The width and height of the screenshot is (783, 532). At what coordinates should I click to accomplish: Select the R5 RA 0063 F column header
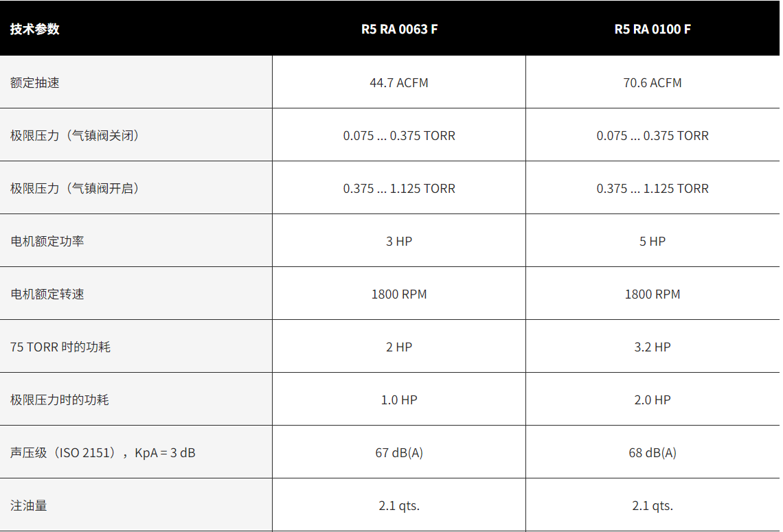pos(399,30)
